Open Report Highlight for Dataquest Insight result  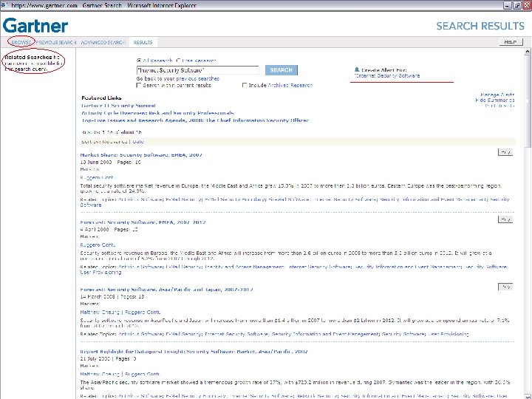(x=194, y=352)
